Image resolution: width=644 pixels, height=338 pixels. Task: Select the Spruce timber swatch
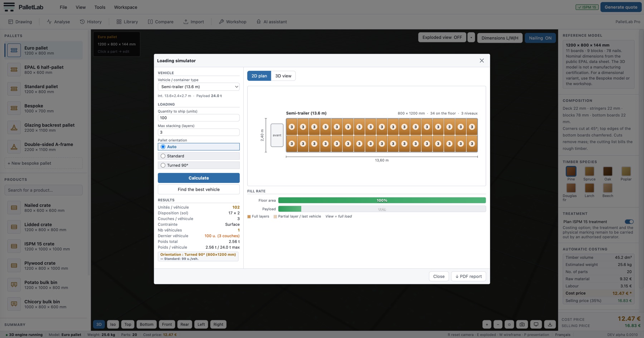[589, 171]
